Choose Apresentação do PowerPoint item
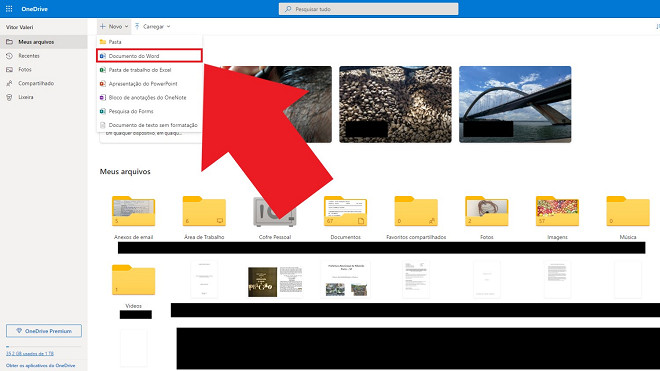Image resolution: width=660 pixels, height=371 pixels. point(149,84)
